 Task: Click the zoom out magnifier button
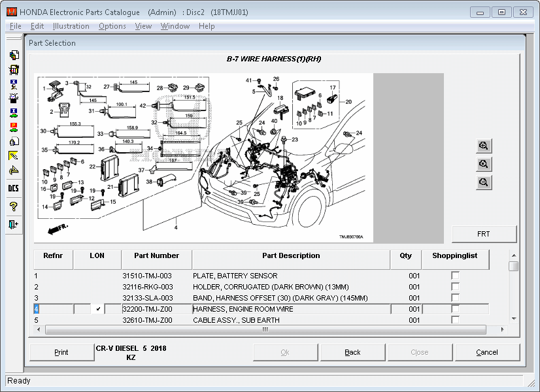484,182
